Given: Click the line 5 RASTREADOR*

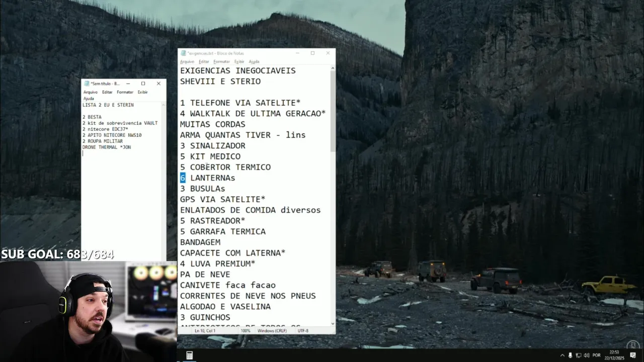Looking at the screenshot, I should click(213, 221).
